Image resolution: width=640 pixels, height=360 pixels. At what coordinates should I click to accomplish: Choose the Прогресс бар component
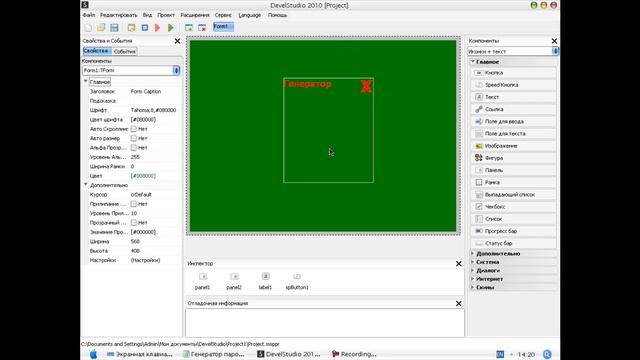coord(513,231)
